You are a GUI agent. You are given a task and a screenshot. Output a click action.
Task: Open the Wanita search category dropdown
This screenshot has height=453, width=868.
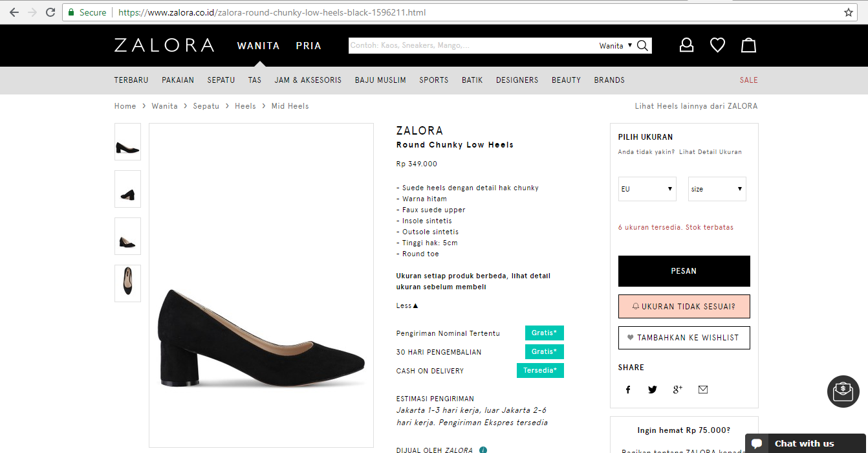tap(615, 46)
